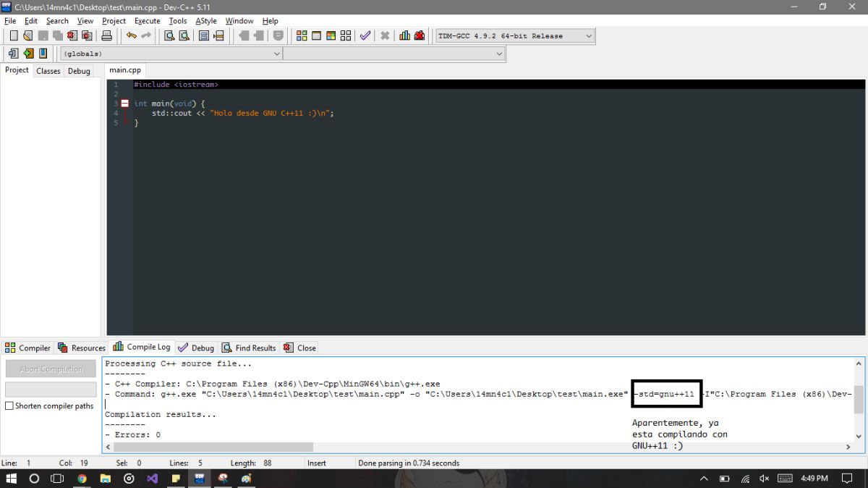Click 'Done parsing in 0.734 seconds' status text

[409, 463]
